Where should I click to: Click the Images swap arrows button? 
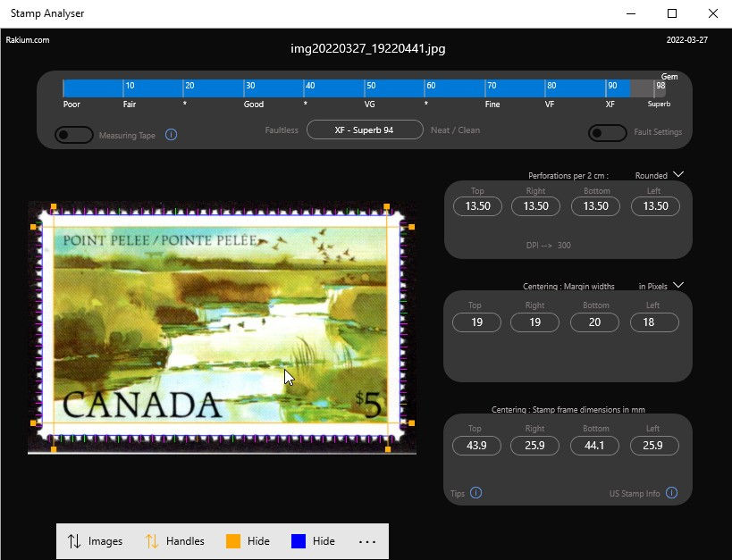coord(95,541)
